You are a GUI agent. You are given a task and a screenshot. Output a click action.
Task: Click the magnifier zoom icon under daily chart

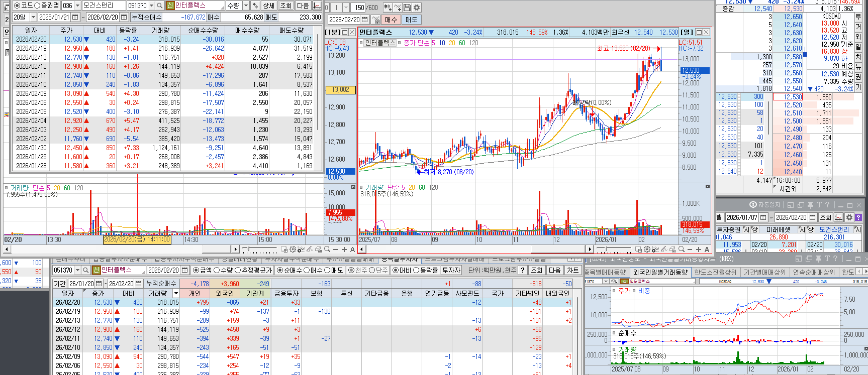click(x=681, y=249)
